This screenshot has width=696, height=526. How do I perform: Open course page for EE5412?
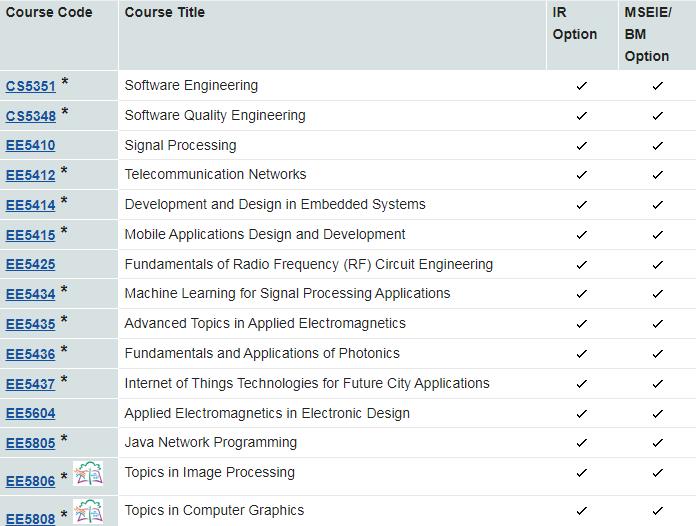click(31, 176)
